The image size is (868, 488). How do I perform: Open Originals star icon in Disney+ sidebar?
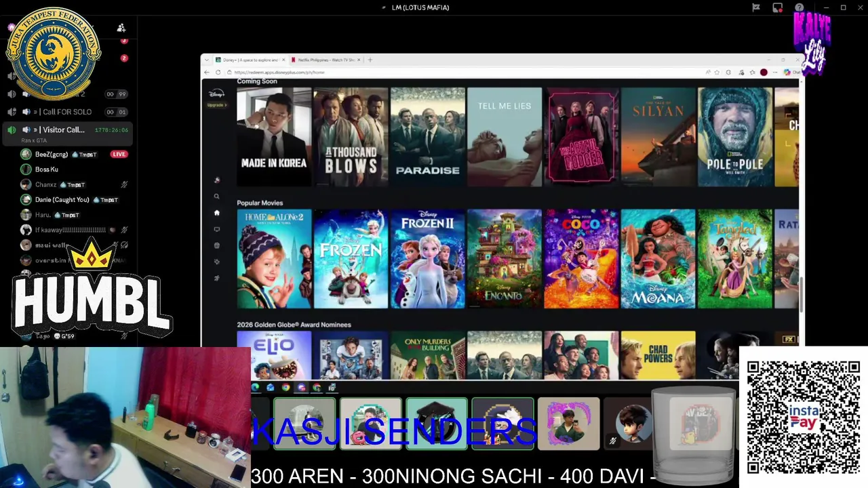coord(216,262)
